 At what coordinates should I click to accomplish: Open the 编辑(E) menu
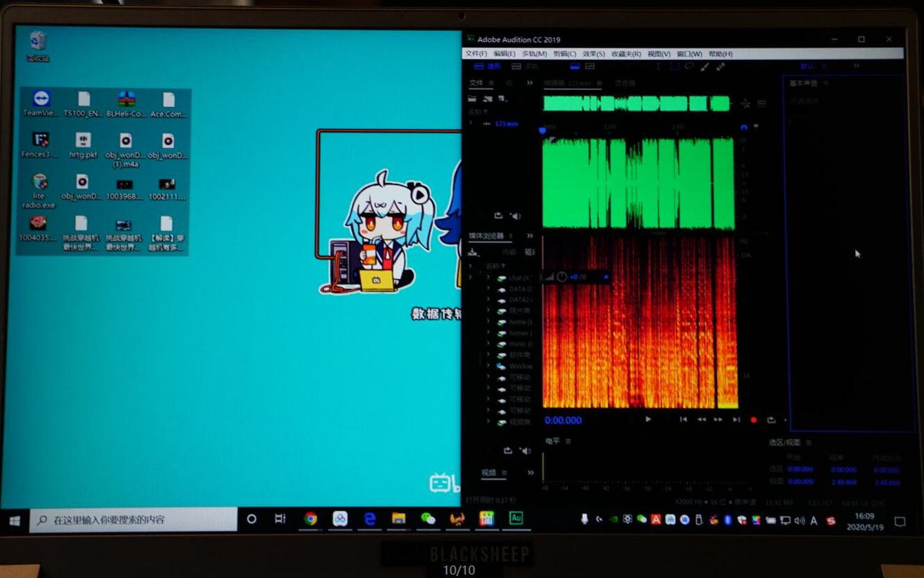tap(504, 54)
